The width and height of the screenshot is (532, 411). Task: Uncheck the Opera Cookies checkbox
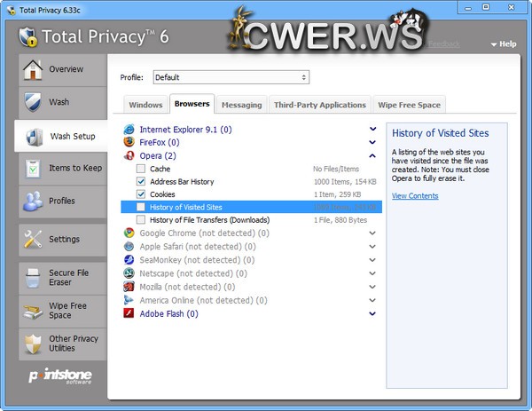pyautogui.click(x=141, y=194)
